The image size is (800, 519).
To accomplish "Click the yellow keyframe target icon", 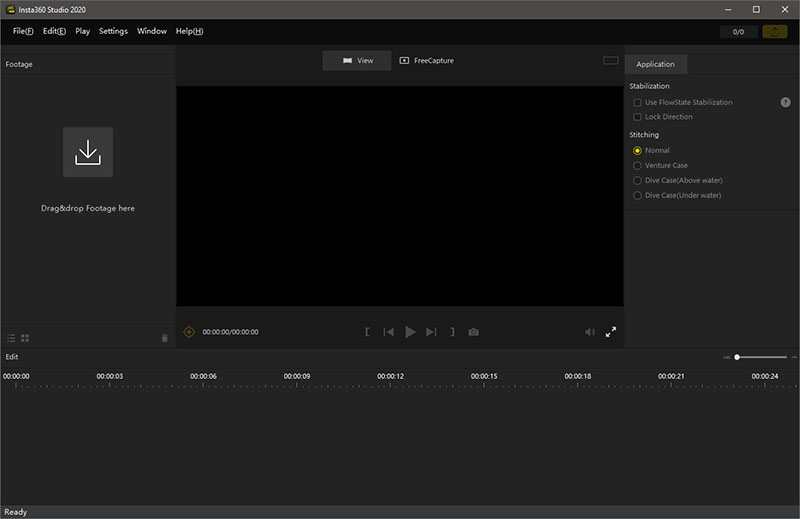I will 189,332.
